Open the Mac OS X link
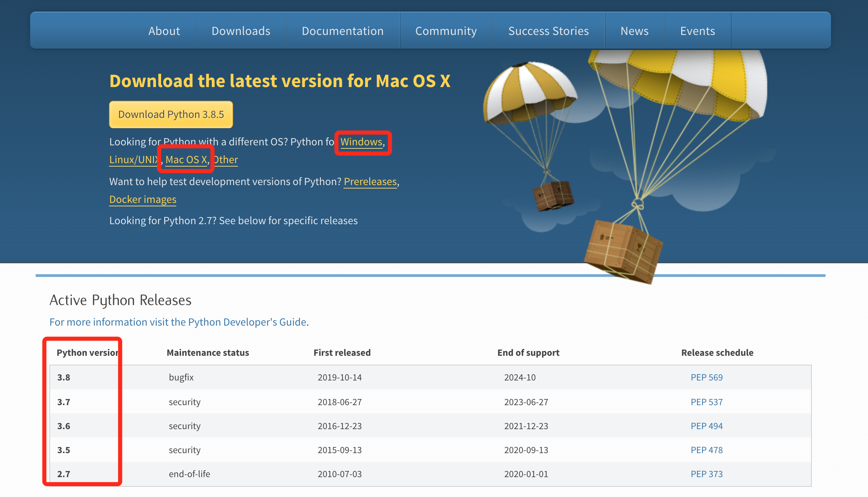This screenshot has width=868, height=497. (x=186, y=160)
